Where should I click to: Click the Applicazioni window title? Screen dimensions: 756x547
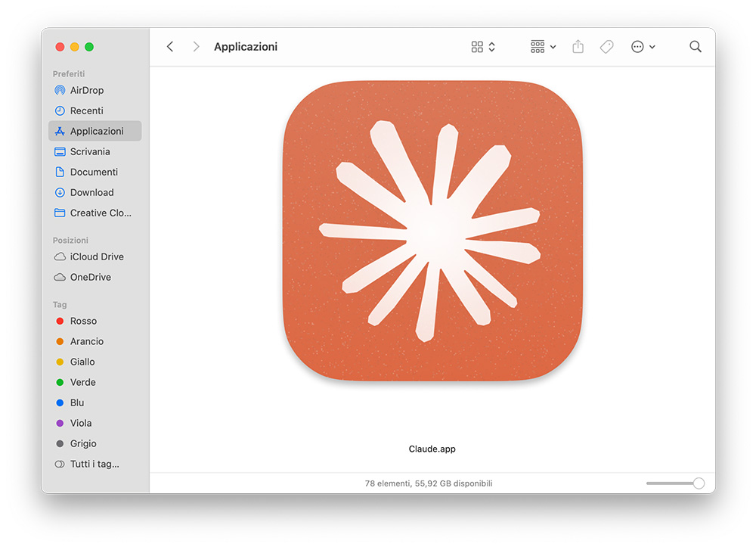click(246, 47)
